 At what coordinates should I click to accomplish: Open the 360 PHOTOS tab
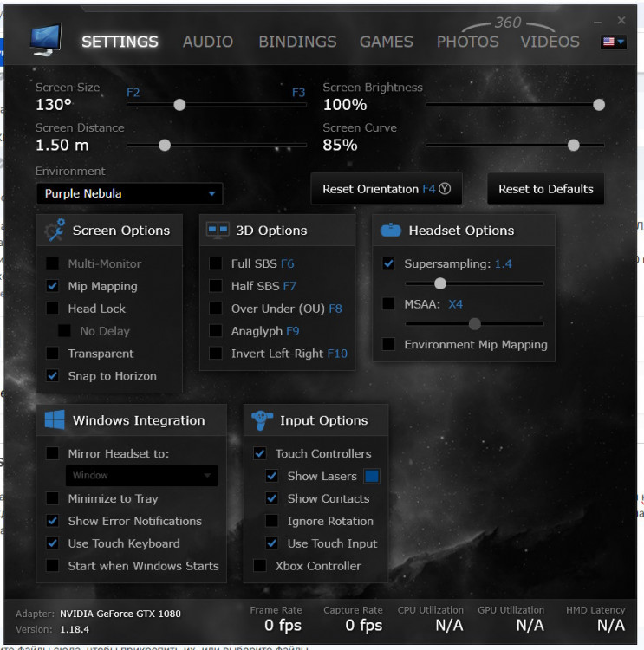(467, 42)
